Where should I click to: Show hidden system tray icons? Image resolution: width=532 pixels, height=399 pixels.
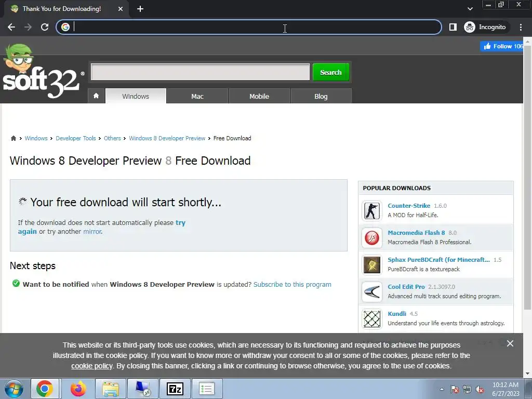coord(442,389)
